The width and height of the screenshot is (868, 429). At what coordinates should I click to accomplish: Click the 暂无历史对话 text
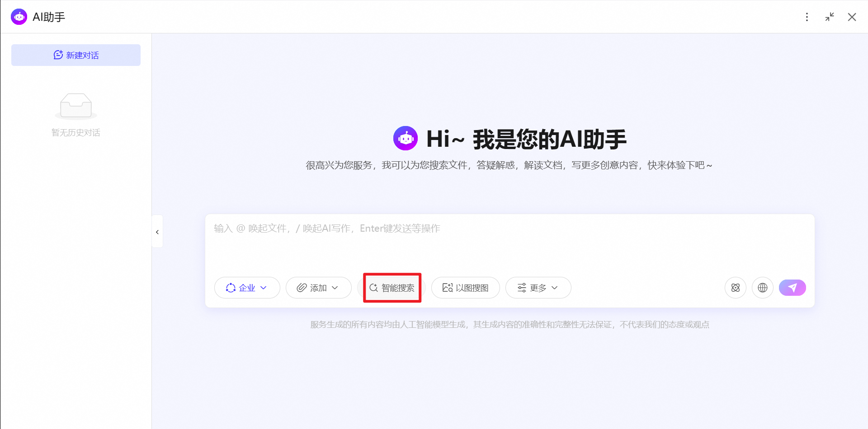76,132
